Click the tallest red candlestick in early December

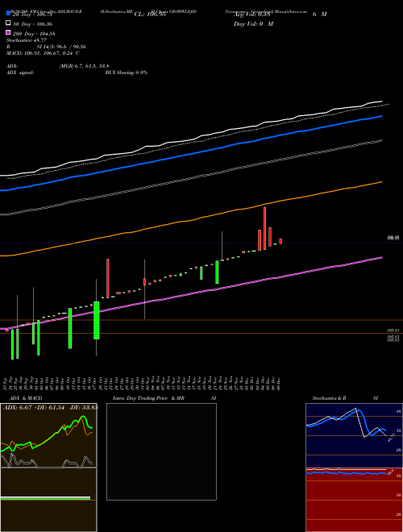264,228
